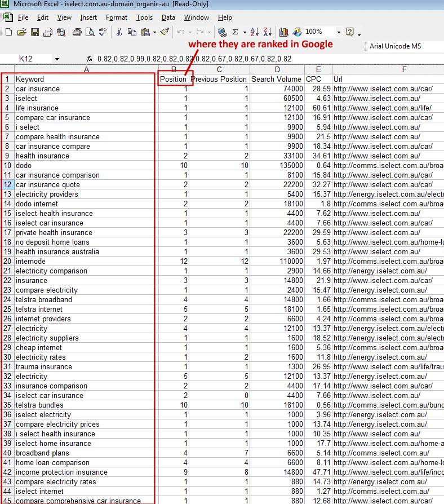
Task: Open the Chart Wizard icon
Action: click(x=283, y=32)
